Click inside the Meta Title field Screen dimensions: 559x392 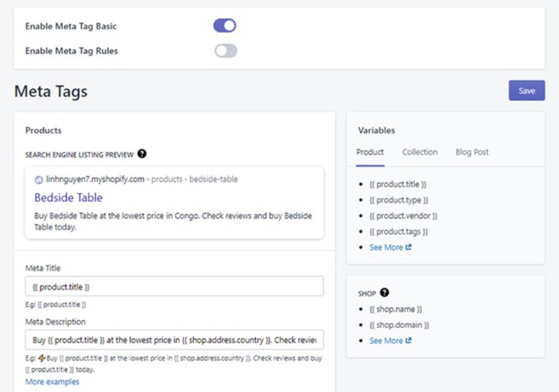point(175,287)
